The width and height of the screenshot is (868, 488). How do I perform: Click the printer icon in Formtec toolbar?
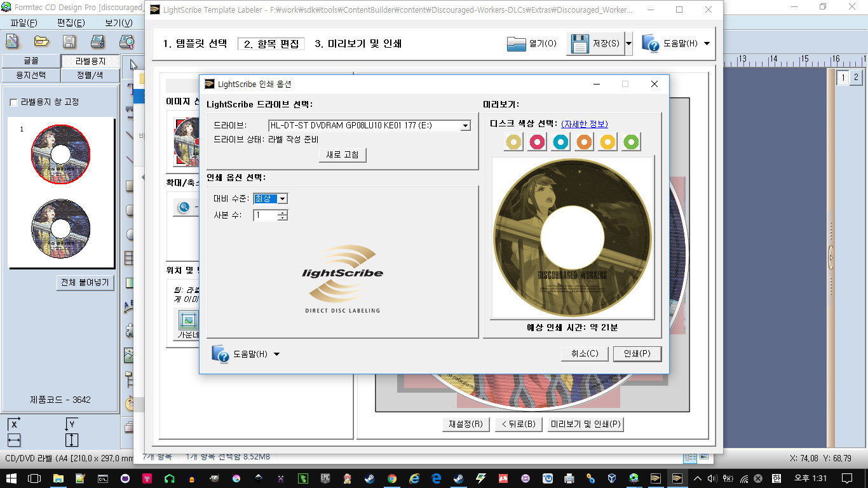point(97,42)
